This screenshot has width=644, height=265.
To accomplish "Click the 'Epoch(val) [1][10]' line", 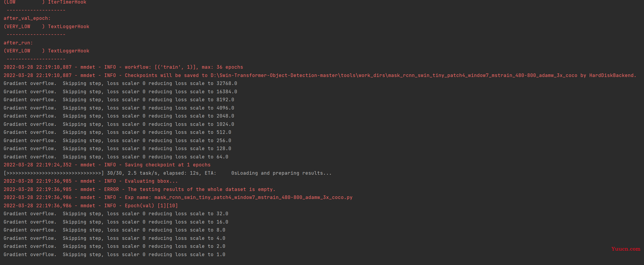I will (x=91, y=205).
